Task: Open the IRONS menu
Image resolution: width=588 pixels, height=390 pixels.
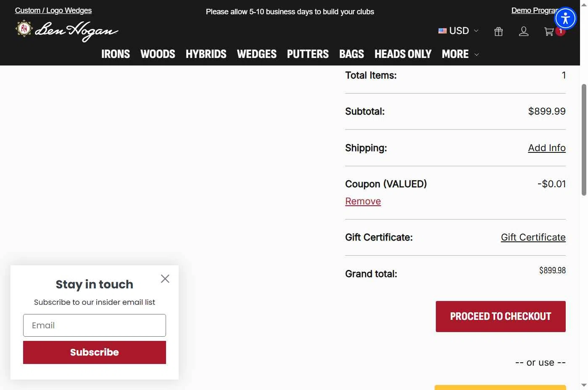Action: point(116,54)
